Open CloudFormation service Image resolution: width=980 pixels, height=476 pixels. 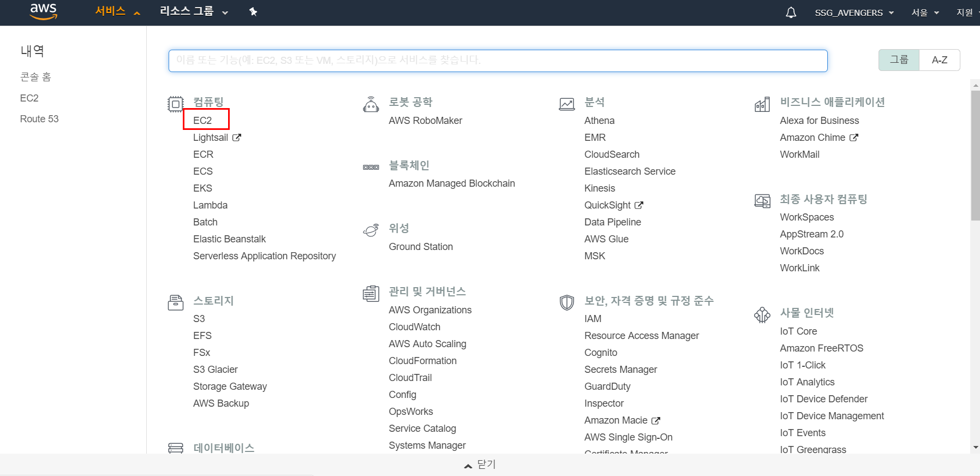pyautogui.click(x=422, y=361)
